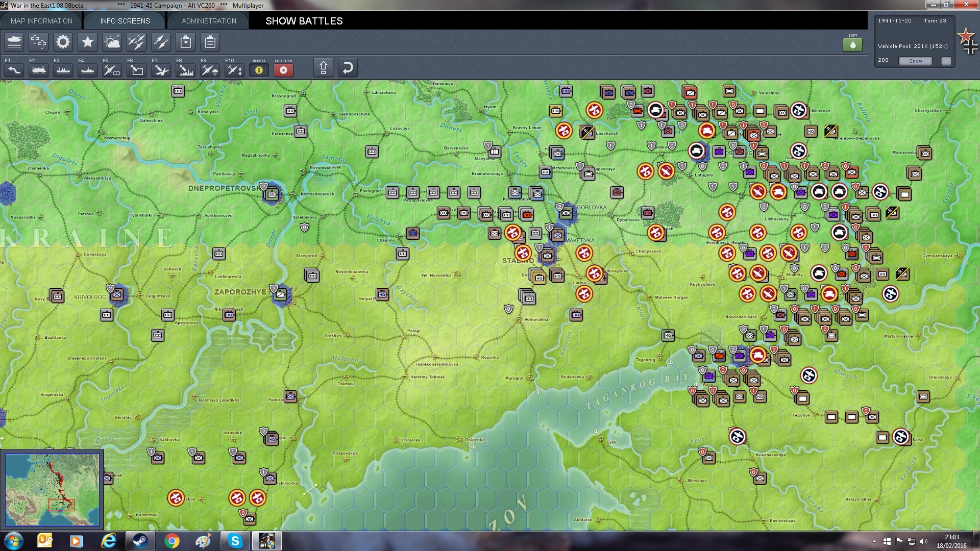980x551 pixels.
Task: Open the turn report info button
Action: [259, 70]
